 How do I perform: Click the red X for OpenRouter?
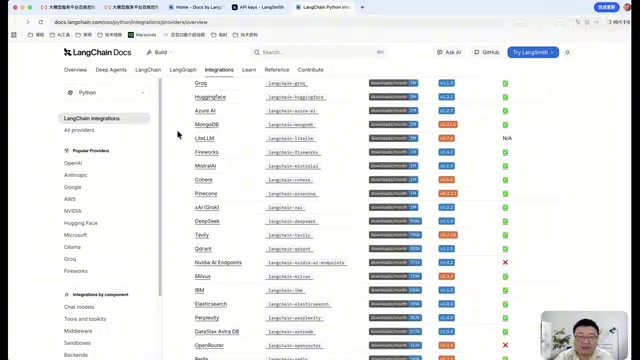tap(505, 345)
